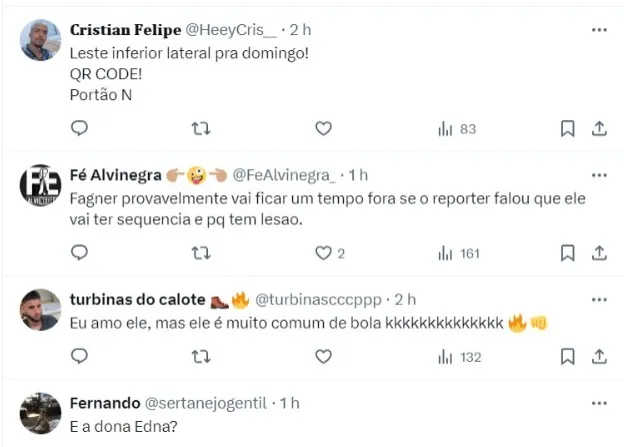Open turbinas do calote's profile picture
Image resolution: width=624 pixels, height=447 pixels.
[42, 310]
